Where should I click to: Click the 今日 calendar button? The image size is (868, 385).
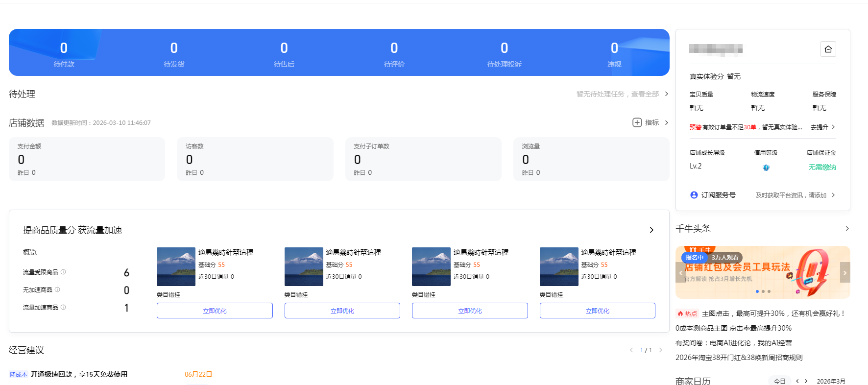[779, 381]
